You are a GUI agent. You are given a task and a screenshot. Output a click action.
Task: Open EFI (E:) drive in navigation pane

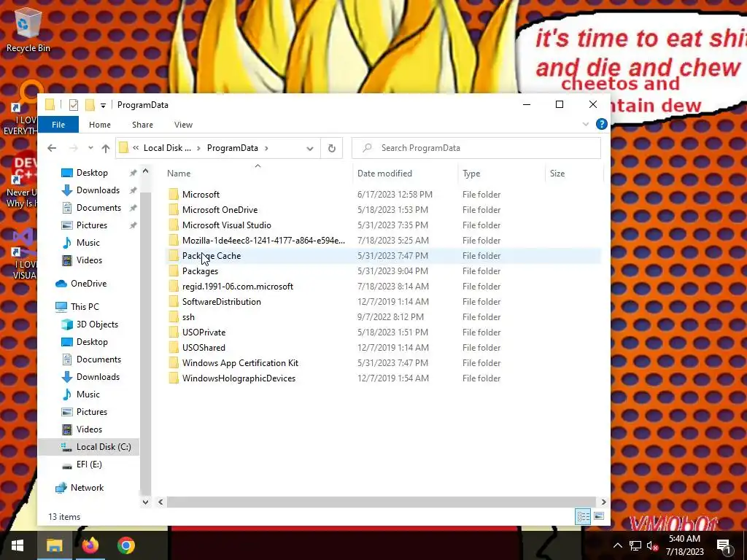89,464
